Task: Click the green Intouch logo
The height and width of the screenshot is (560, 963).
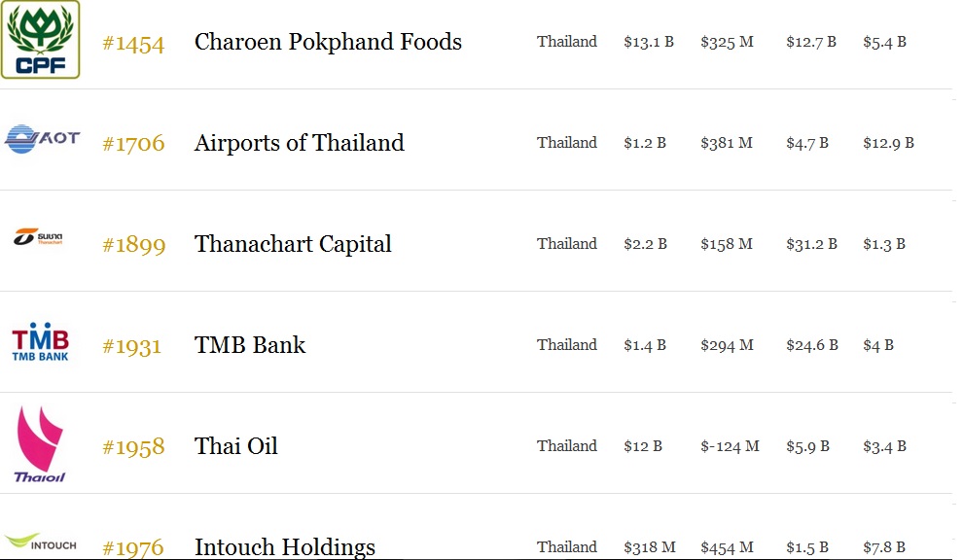Action: (41, 542)
